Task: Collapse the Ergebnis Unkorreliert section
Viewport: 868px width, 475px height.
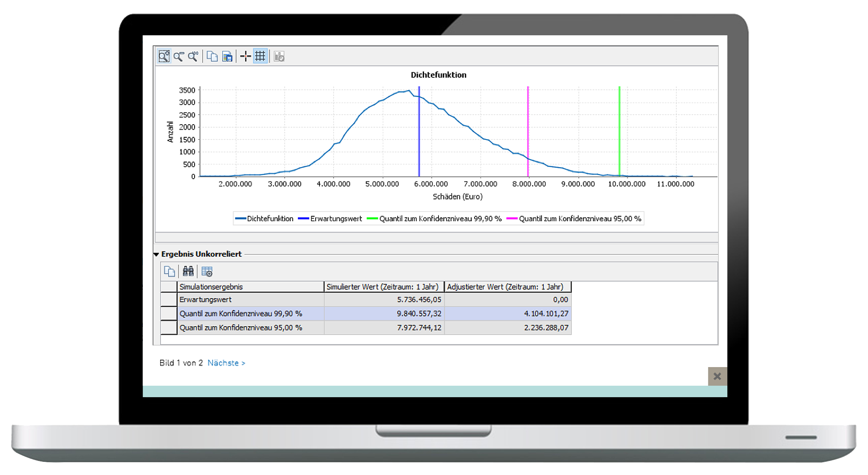Action: click(x=156, y=254)
